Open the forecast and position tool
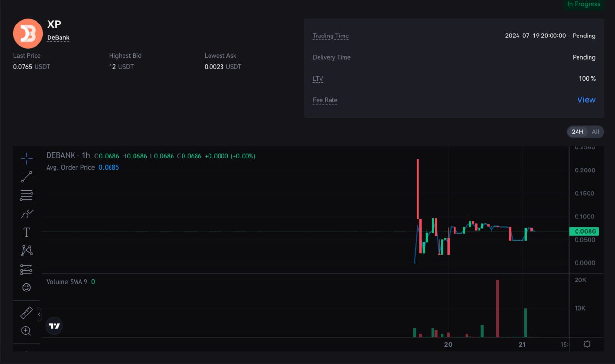615x364 pixels. point(26,269)
